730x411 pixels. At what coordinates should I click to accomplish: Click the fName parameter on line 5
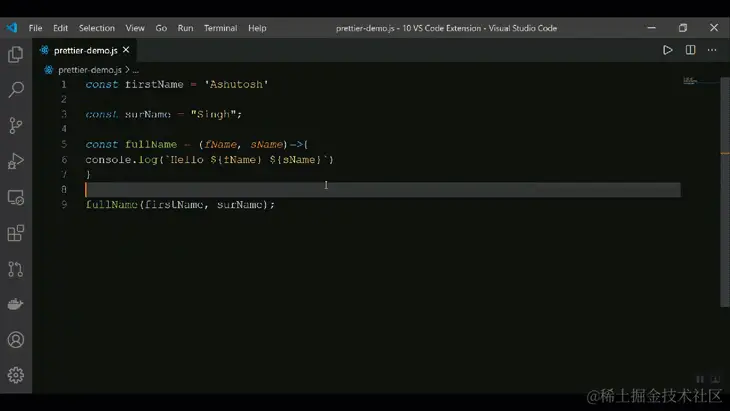click(x=221, y=144)
